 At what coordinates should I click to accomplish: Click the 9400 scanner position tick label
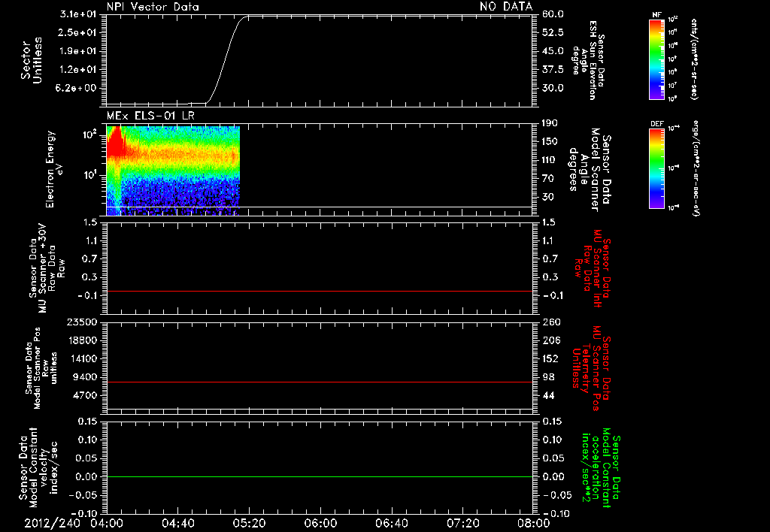pyautogui.click(x=86, y=377)
